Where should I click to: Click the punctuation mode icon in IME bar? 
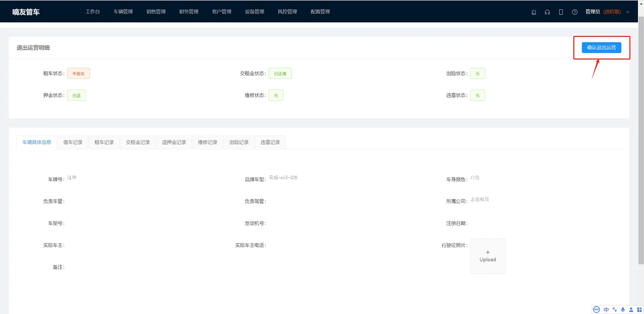615,310
